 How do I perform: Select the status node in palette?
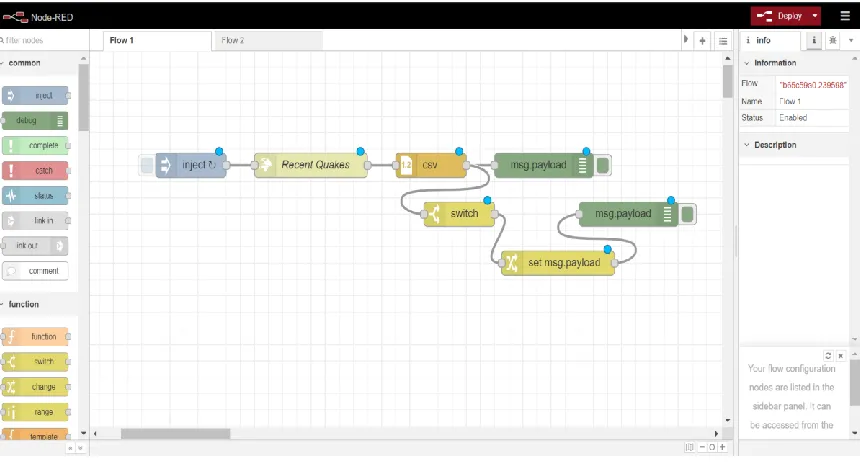point(36,195)
